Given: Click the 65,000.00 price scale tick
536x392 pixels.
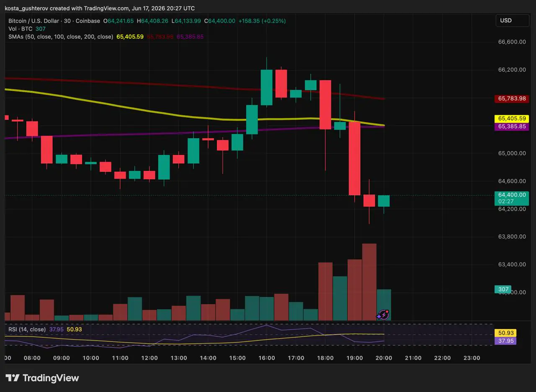Looking at the screenshot, I should pos(512,153).
